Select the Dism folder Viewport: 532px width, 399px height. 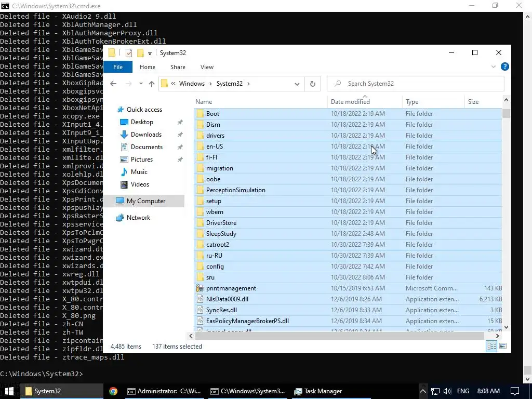(x=348, y=125)
